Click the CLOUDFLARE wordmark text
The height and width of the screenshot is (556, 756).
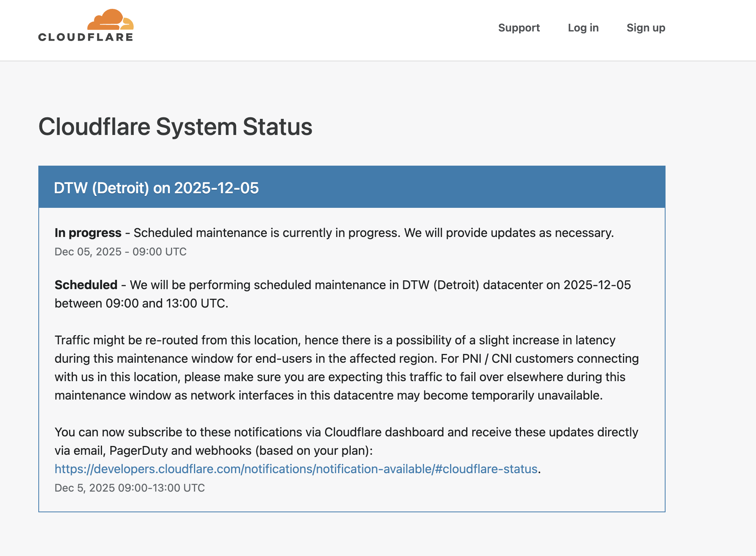(x=86, y=37)
